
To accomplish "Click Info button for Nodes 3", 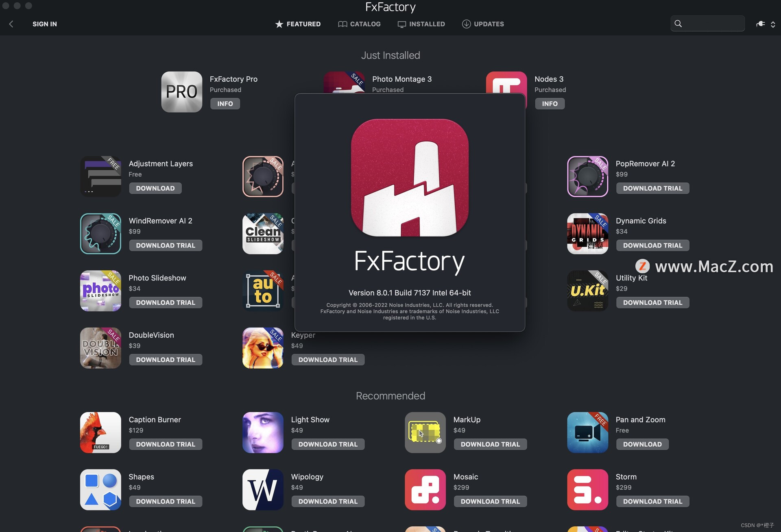I will (550, 104).
